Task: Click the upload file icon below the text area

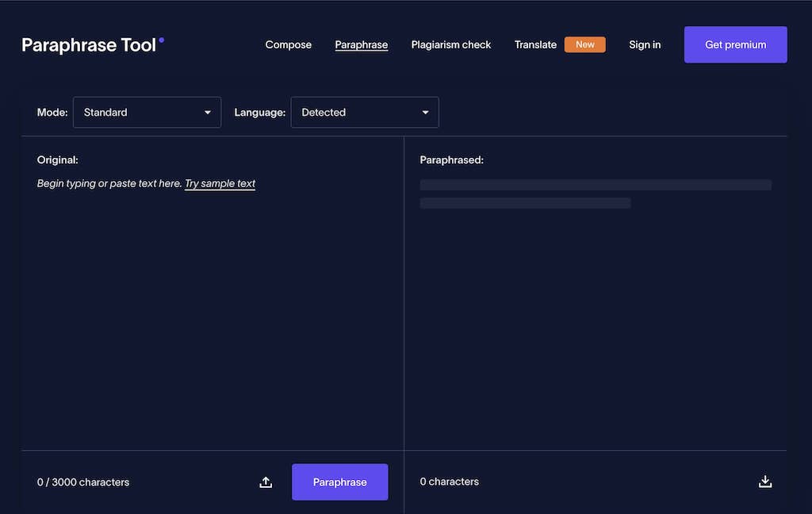Action: pos(266,481)
